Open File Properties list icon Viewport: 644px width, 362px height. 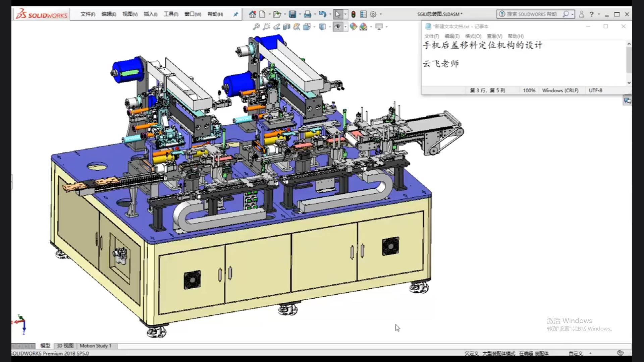[363, 14]
